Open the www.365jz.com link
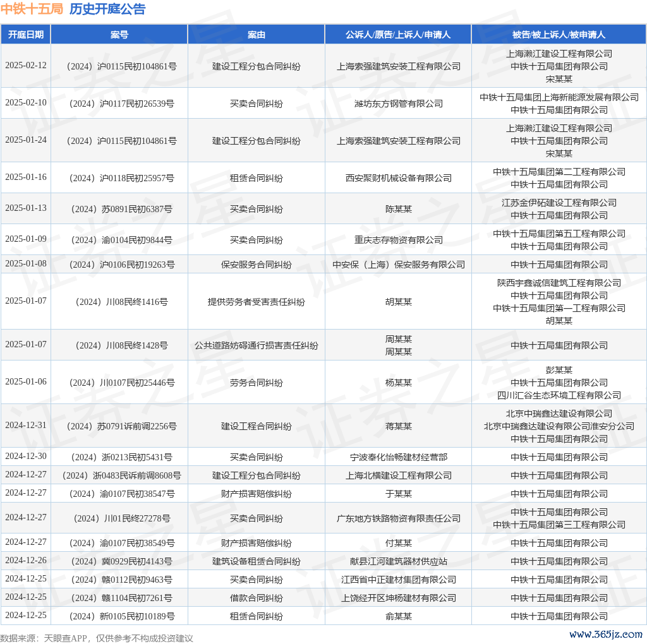This screenshot has width=647, height=644. point(606,634)
